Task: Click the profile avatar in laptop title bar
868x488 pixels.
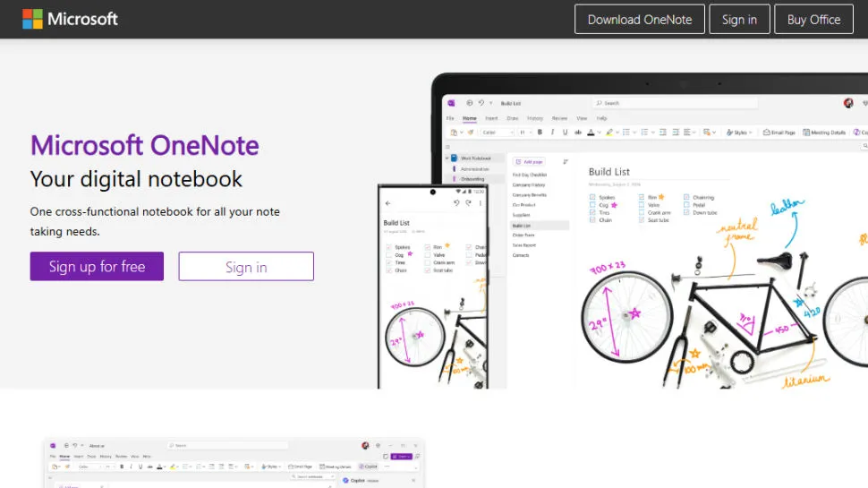Action: 847,103
